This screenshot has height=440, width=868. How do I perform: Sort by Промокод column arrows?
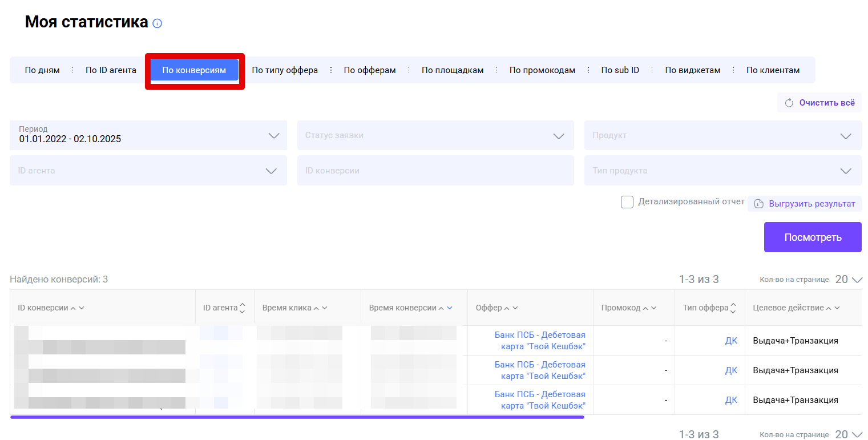(649, 308)
